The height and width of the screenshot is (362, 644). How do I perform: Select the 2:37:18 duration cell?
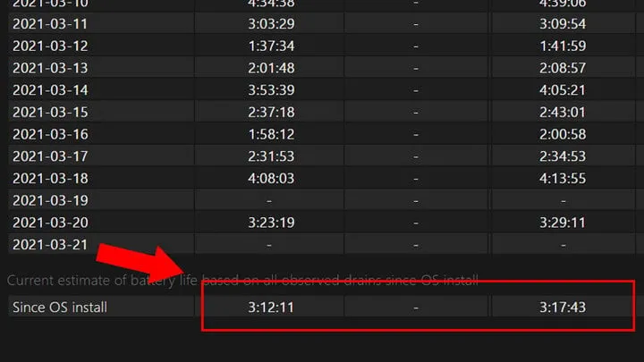[271, 113]
